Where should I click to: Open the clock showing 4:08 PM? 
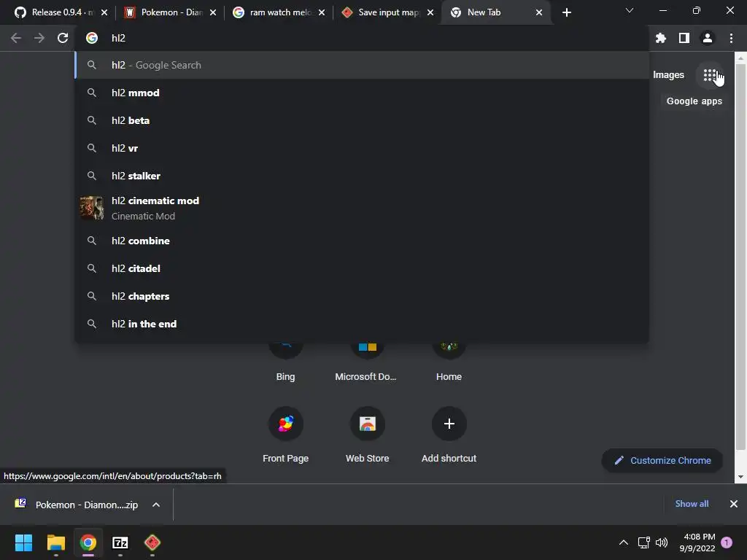697,542
